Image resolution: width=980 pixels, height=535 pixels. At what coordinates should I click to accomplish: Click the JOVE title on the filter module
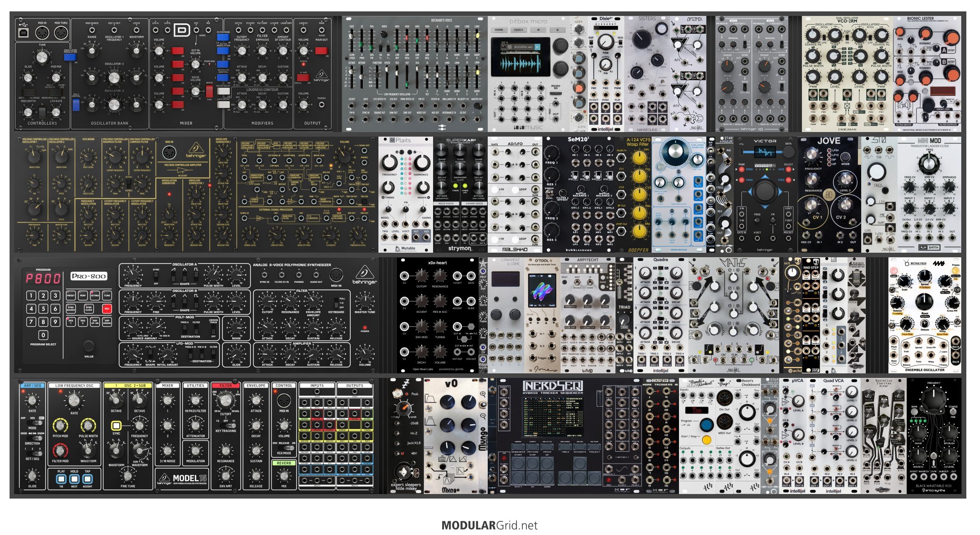pyautogui.click(x=828, y=141)
